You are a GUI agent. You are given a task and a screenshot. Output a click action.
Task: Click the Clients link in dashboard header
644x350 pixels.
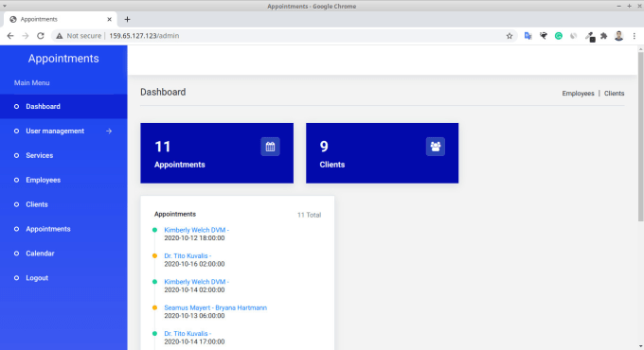coord(614,93)
